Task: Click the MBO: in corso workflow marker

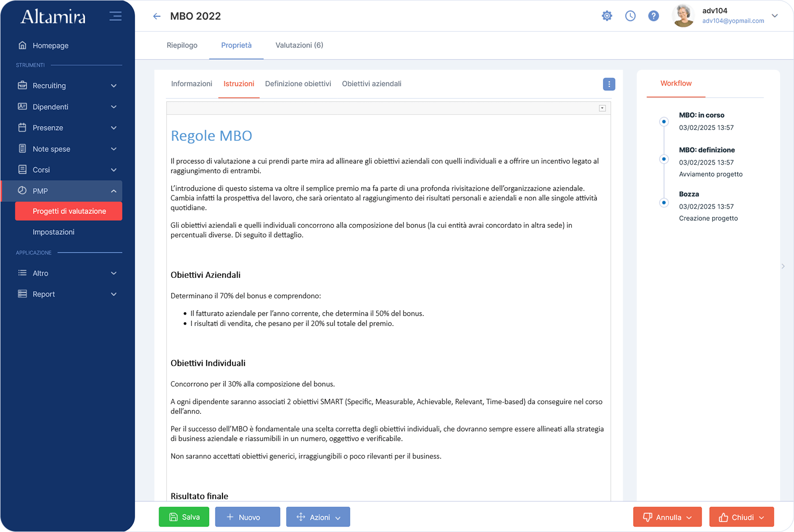Action: click(664, 122)
